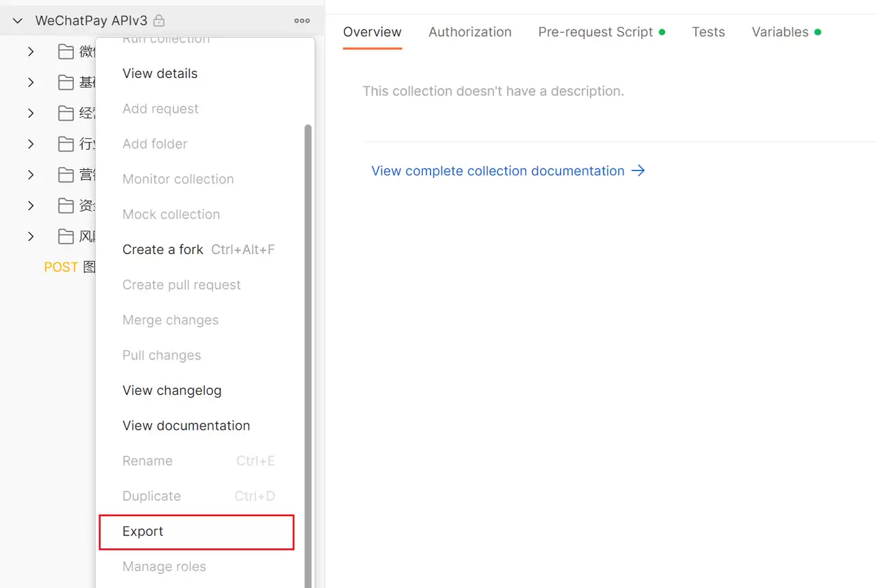
Task: Collapse the WeChatPay APIv3 collection chevron
Action: coord(18,21)
